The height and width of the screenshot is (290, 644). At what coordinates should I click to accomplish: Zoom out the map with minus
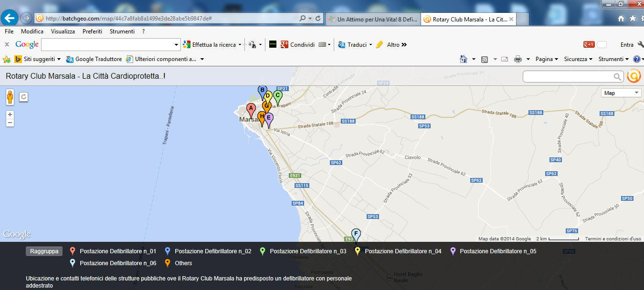tap(10, 123)
